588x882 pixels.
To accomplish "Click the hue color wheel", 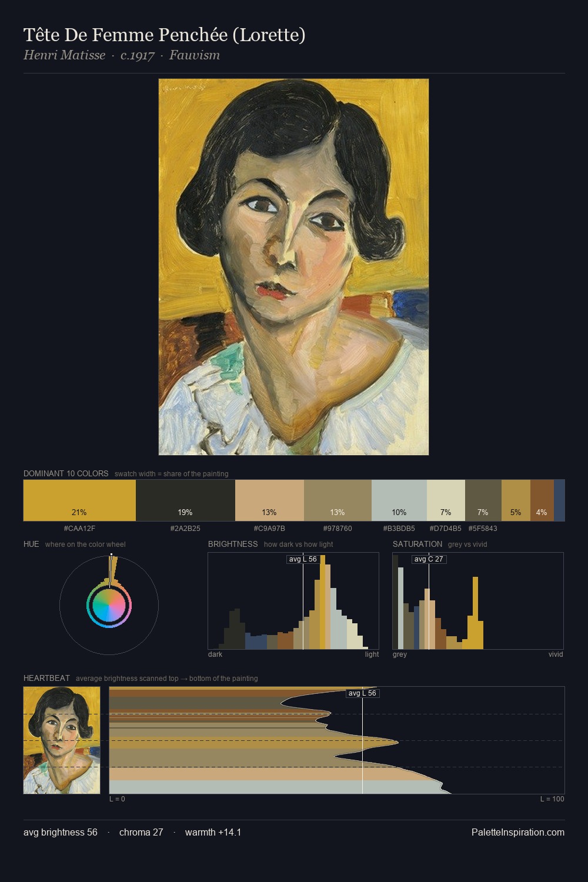I will pos(109,605).
